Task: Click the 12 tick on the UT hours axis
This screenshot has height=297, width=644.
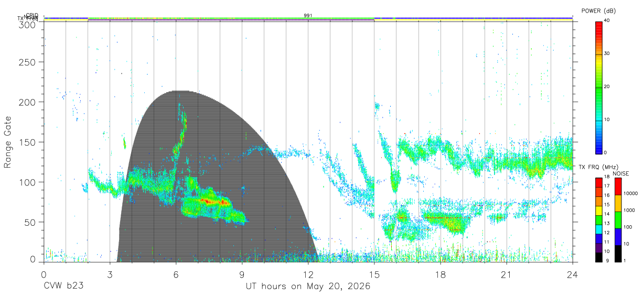Action: click(x=308, y=274)
